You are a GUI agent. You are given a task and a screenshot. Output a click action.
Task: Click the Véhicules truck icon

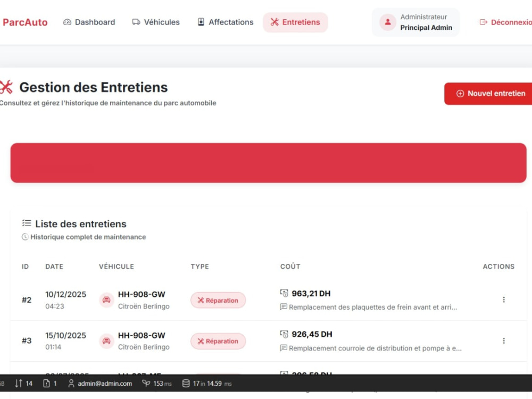pos(136,22)
